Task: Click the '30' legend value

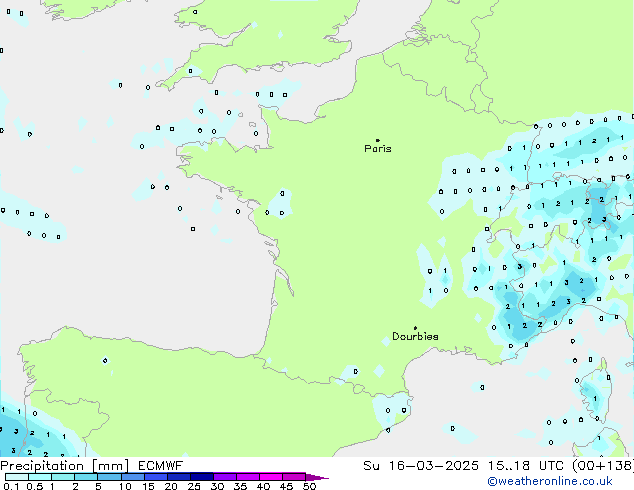Action: point(217,486)
